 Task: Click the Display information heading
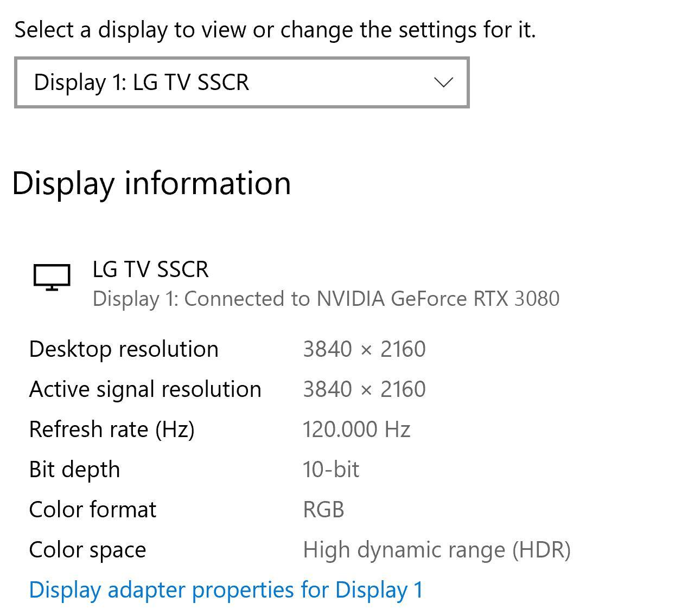[151, 183]
